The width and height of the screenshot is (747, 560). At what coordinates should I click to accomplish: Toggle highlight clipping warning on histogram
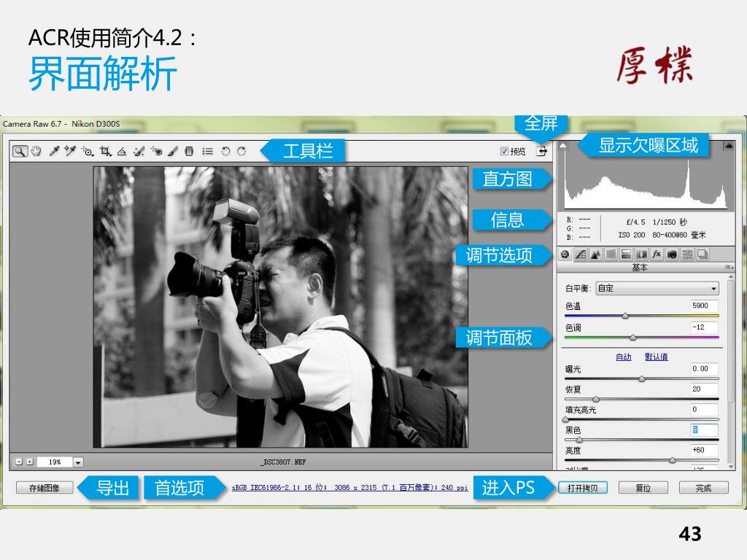coord(729,145)
